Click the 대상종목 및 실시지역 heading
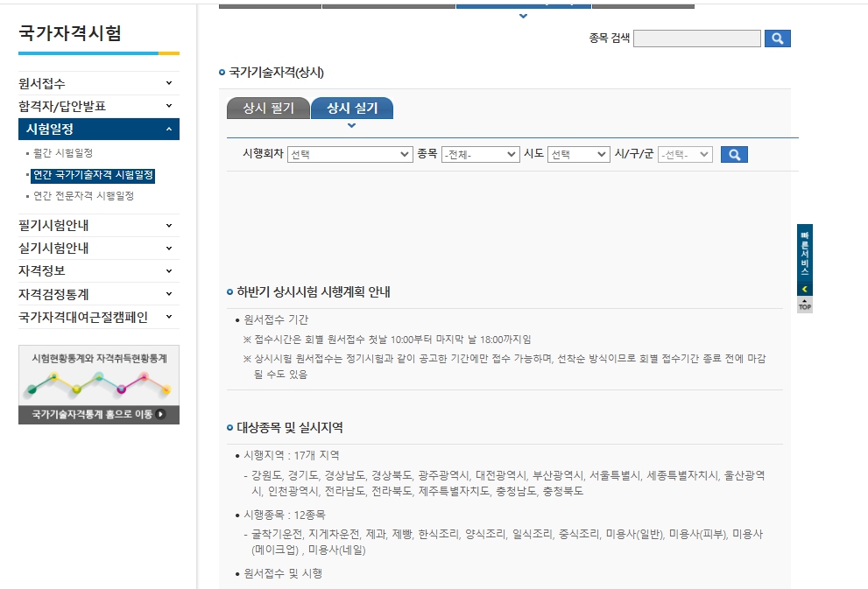The width and height of the screenshot is (868, 589). point(290,427)
